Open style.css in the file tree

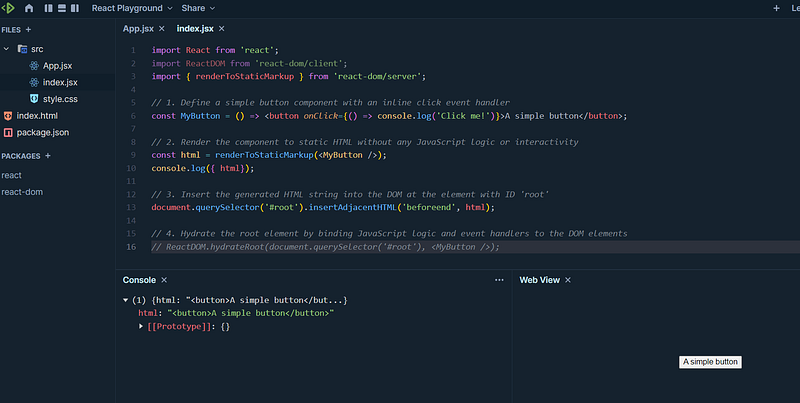point(60,99)
